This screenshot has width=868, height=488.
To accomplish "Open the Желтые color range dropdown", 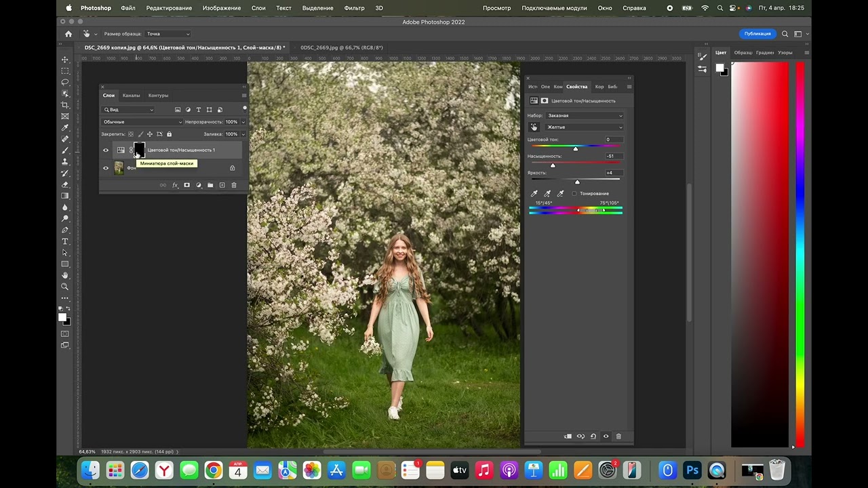I will (x=585, y=127).
